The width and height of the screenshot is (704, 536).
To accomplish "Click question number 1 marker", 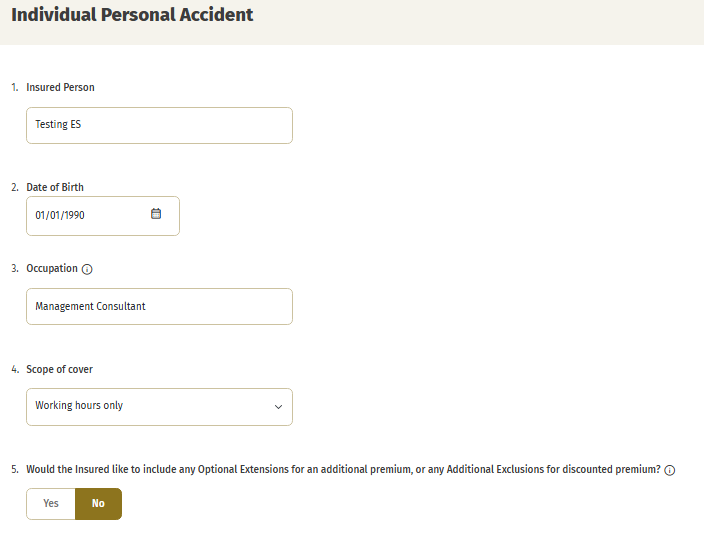I will [x=15, y=87].
